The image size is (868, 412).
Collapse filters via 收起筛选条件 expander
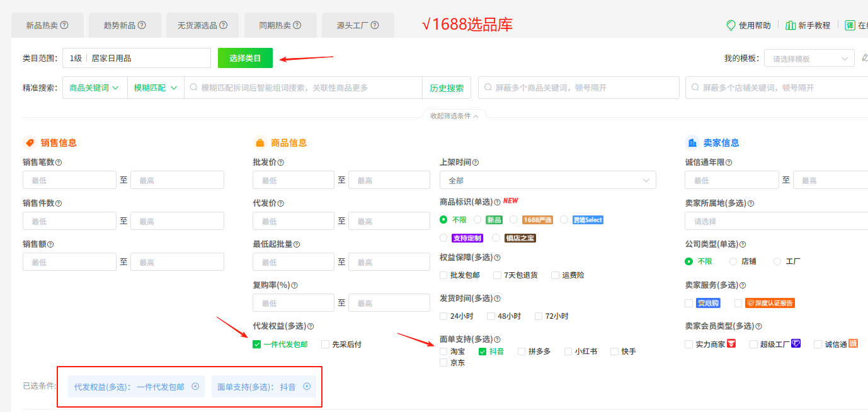click(454, 116)
